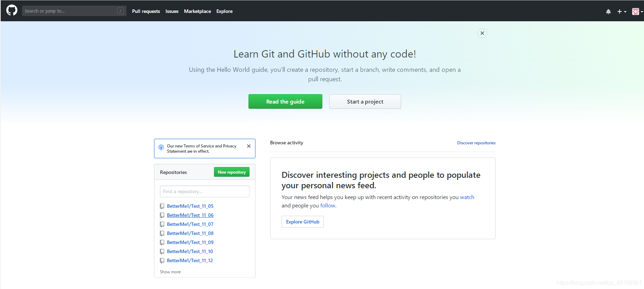The width and height of the screenshot is (644, 289).
Task: Click slash shortcut icon in search box
Action: (x=120, y=11)
